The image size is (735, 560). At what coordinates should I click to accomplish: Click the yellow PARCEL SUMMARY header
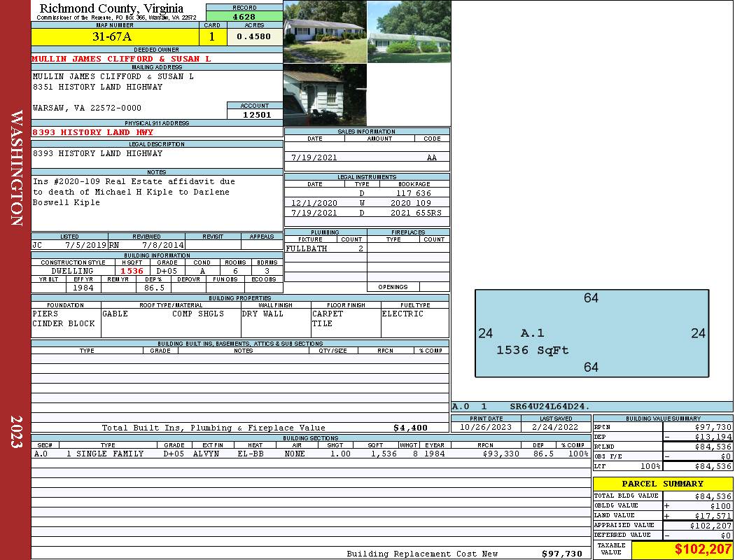pos(662,484)
